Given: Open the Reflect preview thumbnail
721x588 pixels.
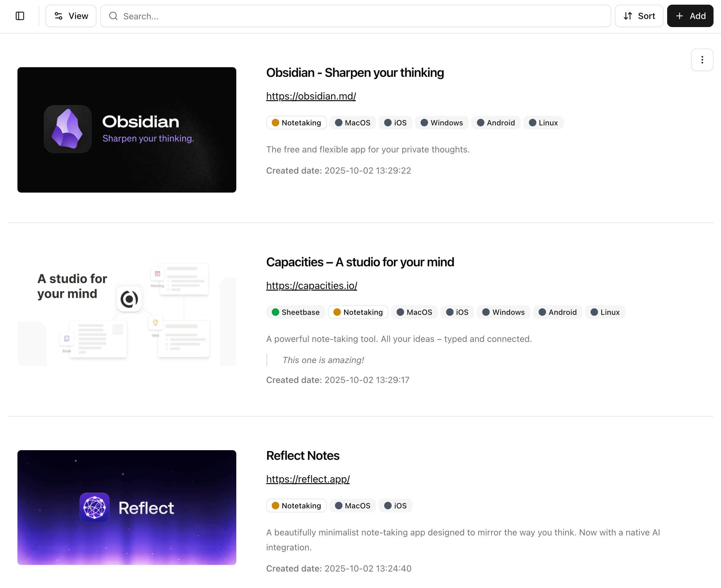Looking at the screenshot, I should [127, 507].
